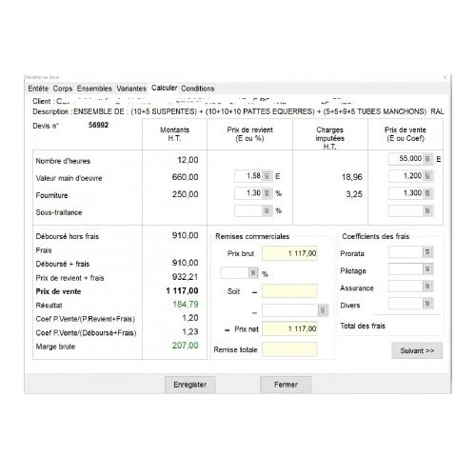The width and height of the screenshot is (476, 476).
Task: Click calculator icon beside 1,300 coefficient
Action: click(427, 193)
